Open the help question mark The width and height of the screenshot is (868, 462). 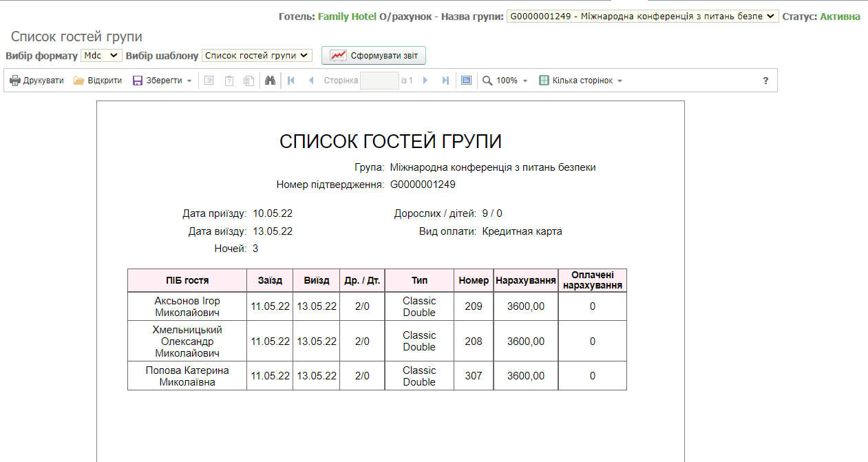[765, 81]
